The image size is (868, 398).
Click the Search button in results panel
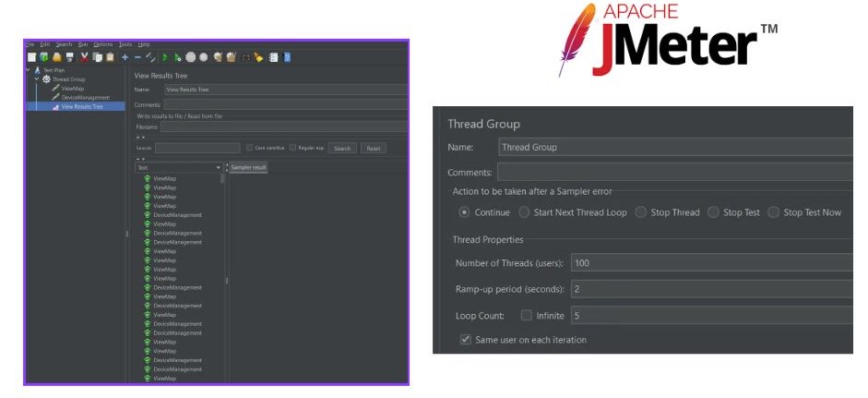point(342,148)
